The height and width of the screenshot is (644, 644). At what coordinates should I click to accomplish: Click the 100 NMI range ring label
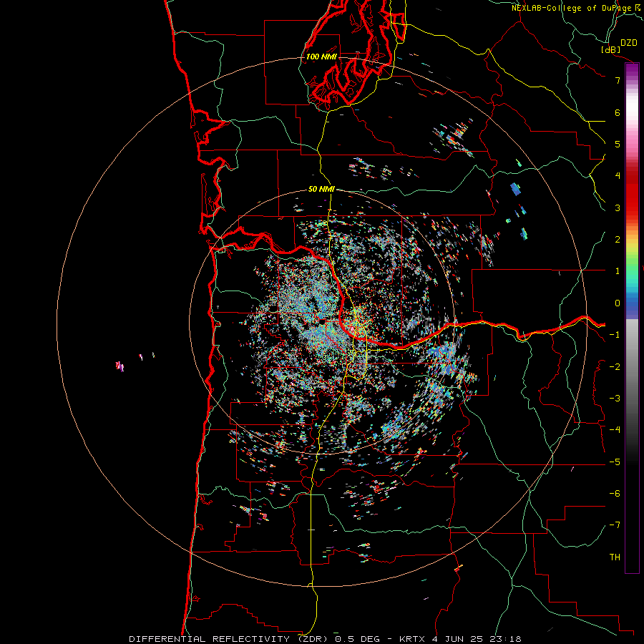point(321,57)
